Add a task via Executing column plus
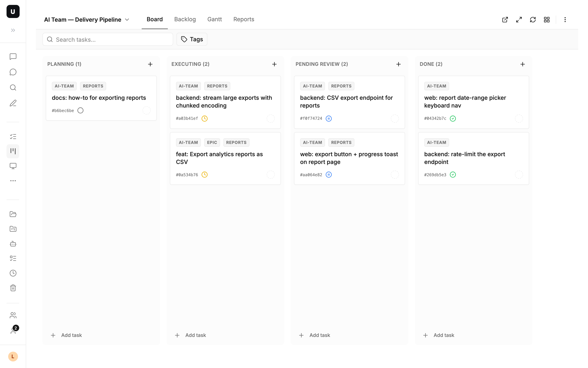 [274, 64]
